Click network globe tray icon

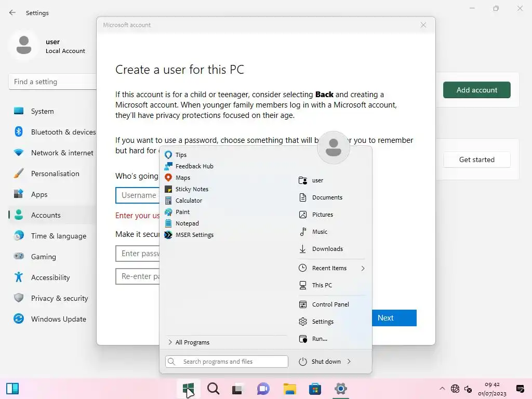[x=455, y=389]
